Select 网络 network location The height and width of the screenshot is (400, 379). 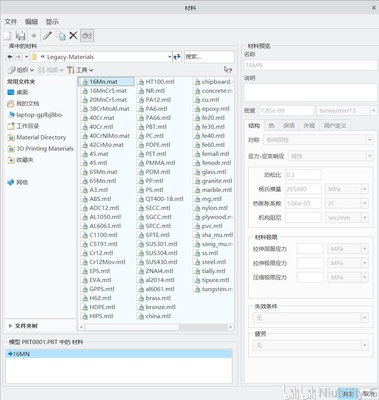pyautogui.click(x=18, y=182)
